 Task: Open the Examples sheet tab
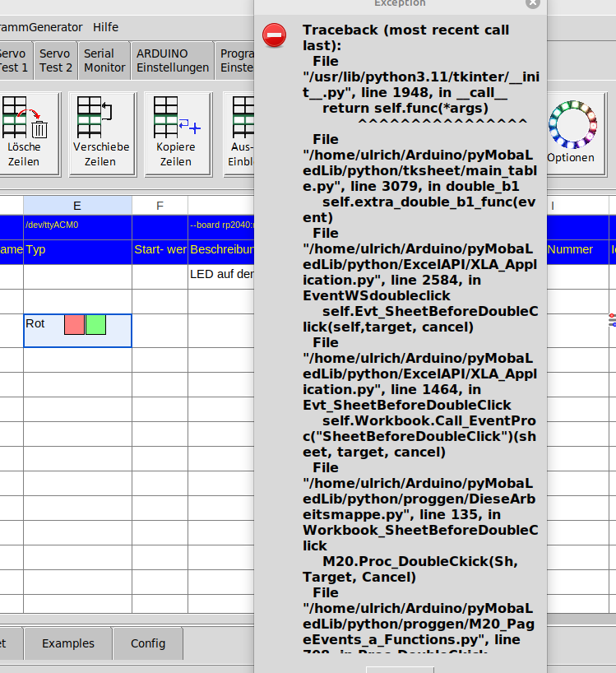(67, 643)
